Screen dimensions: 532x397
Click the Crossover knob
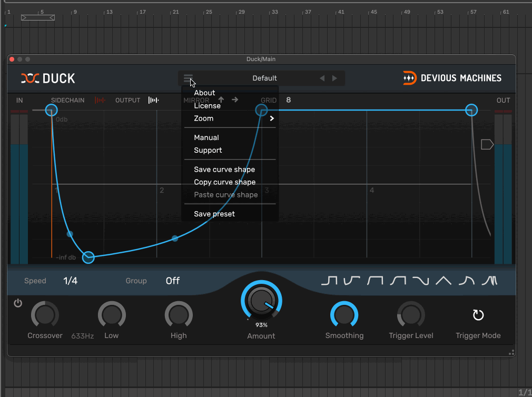45,315
